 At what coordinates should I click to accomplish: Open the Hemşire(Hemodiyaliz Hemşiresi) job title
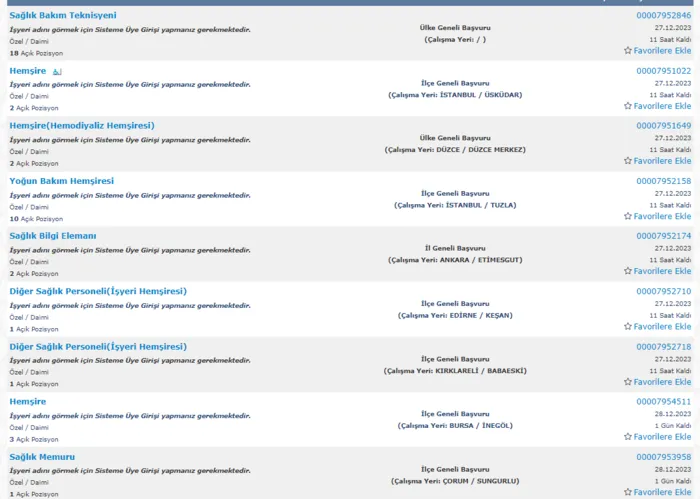(x=82, y=126)
